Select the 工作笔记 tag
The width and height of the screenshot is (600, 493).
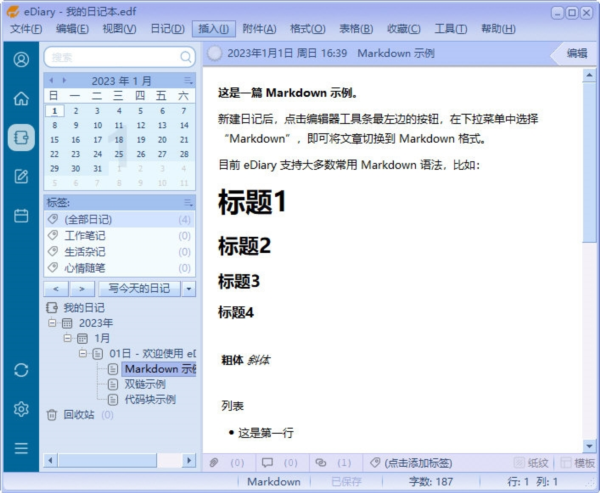tap(119, 236)
